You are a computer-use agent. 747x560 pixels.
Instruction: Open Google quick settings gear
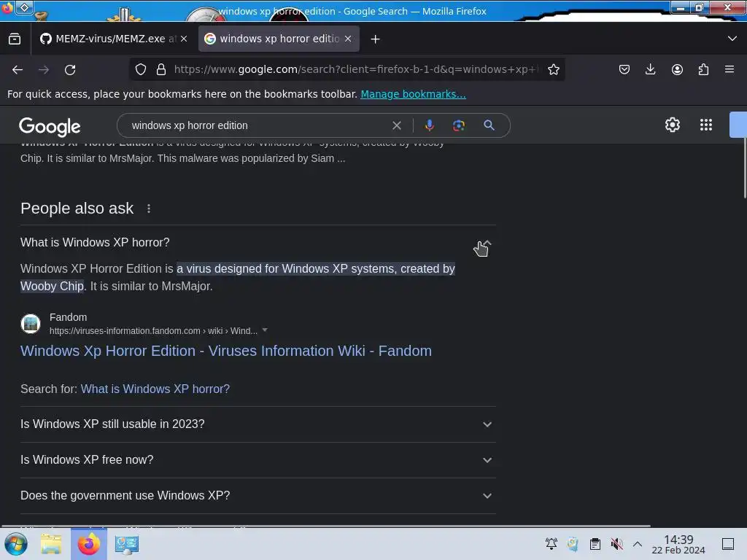pos(672,125)
